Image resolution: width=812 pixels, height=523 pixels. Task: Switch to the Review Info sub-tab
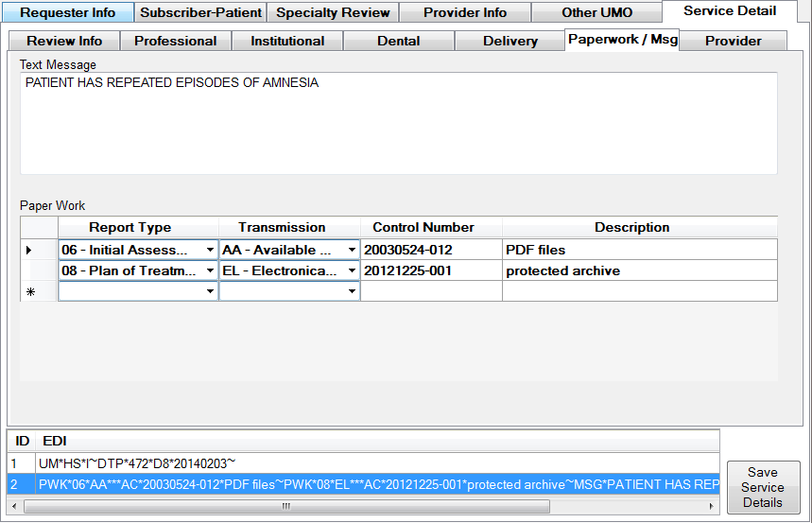(64, 41)
